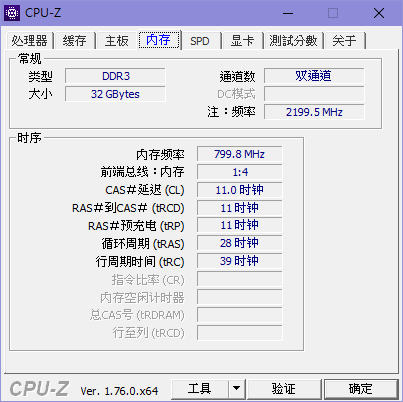The image size is (403, 402).
Task: Click the 内存 tab
Action: pos(159,40)
